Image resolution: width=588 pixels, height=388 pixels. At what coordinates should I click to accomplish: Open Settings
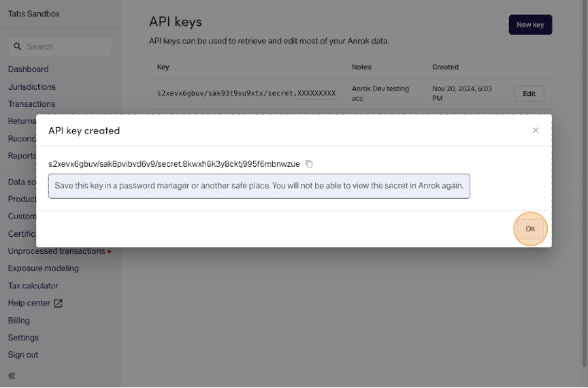23,338
